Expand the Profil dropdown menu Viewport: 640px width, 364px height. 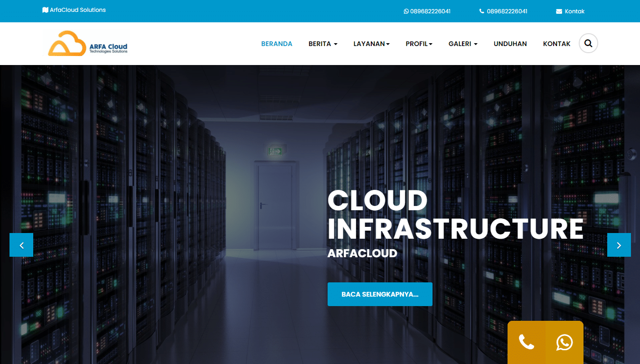(x=419, y=44)
